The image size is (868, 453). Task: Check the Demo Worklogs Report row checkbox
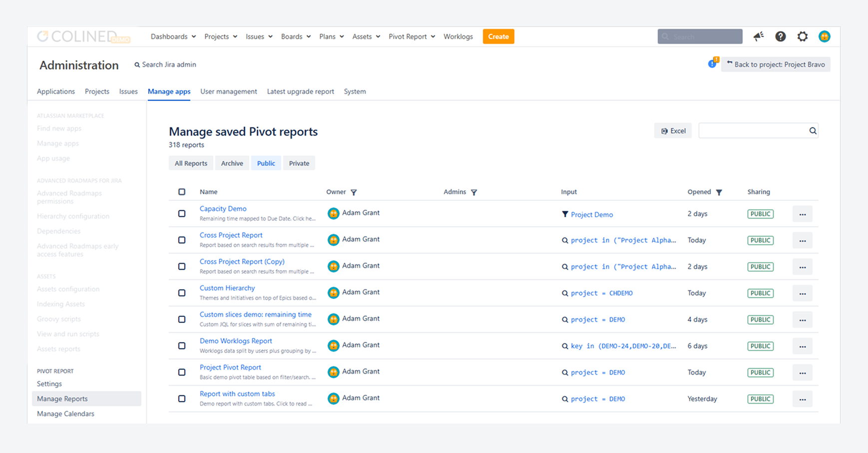click(x=182, y=346)
